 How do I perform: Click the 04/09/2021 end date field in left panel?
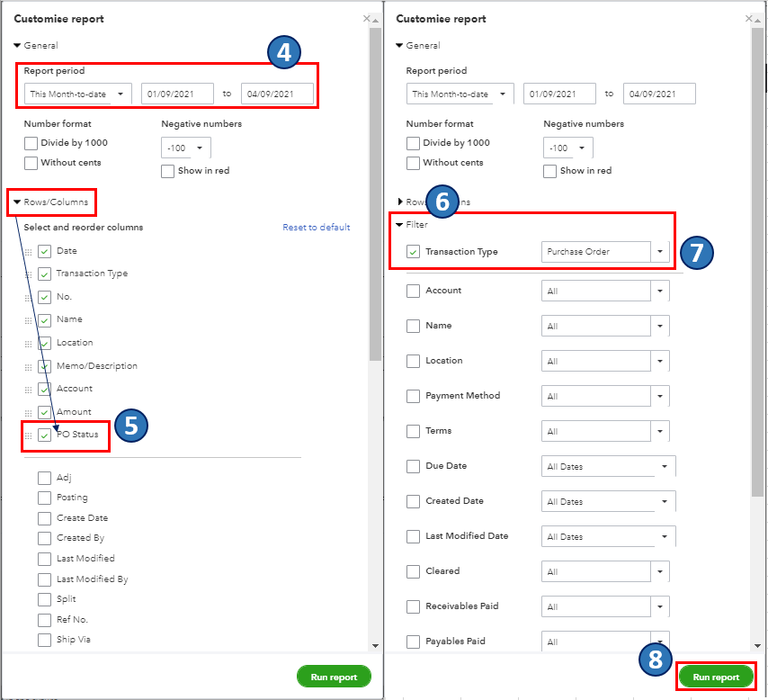277,94
